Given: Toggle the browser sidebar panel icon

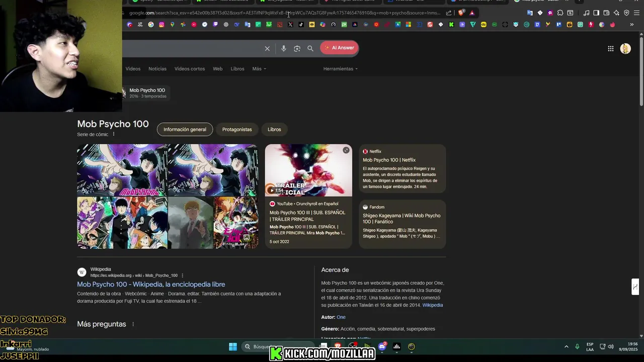Looking at the screenshot, I should point(596,13).
